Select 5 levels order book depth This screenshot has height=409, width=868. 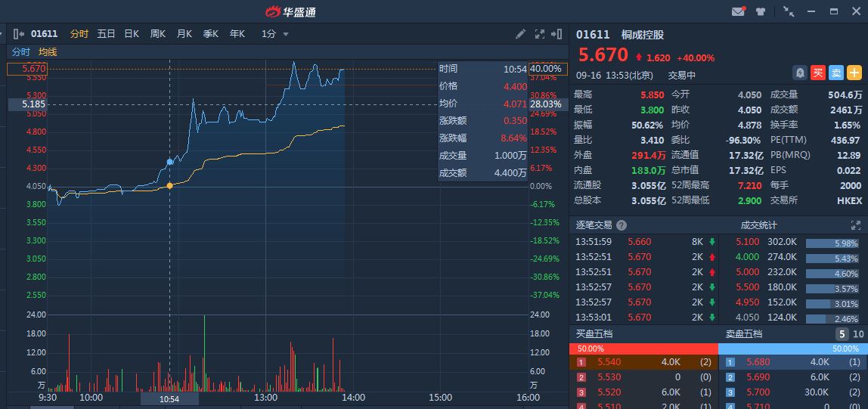coord(842,333)
